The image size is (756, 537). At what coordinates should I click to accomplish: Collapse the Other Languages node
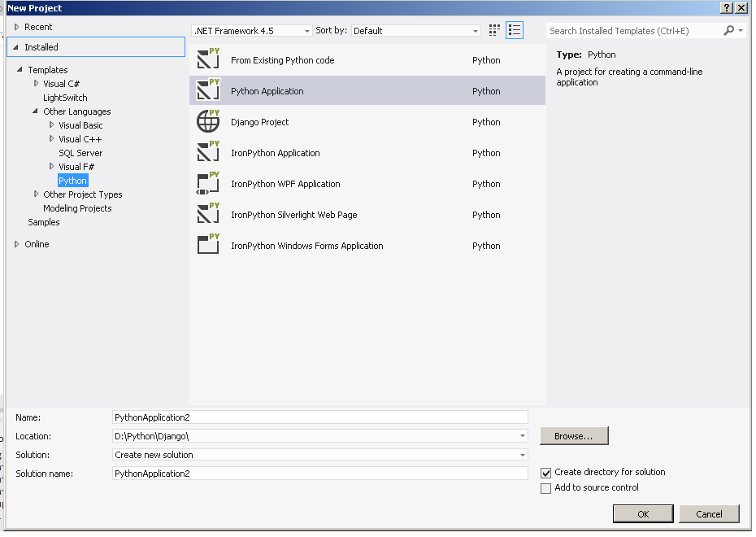click(35, 111)
